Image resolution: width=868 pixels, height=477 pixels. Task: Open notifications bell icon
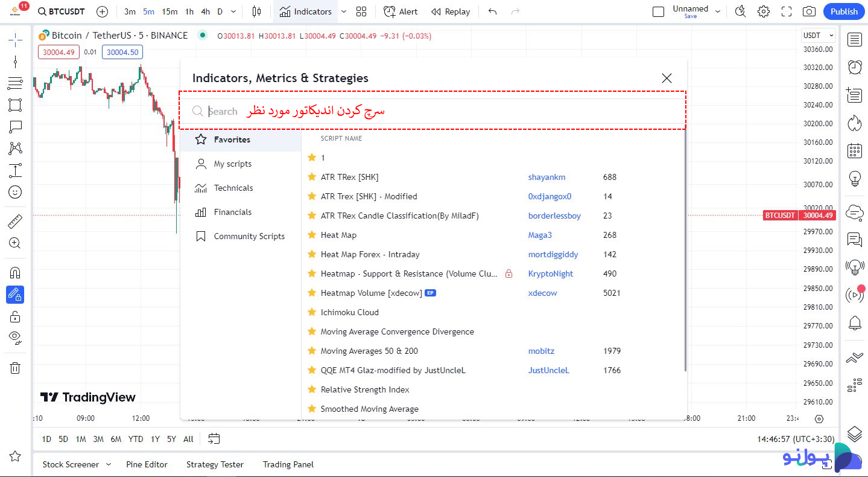click(855, 323)
